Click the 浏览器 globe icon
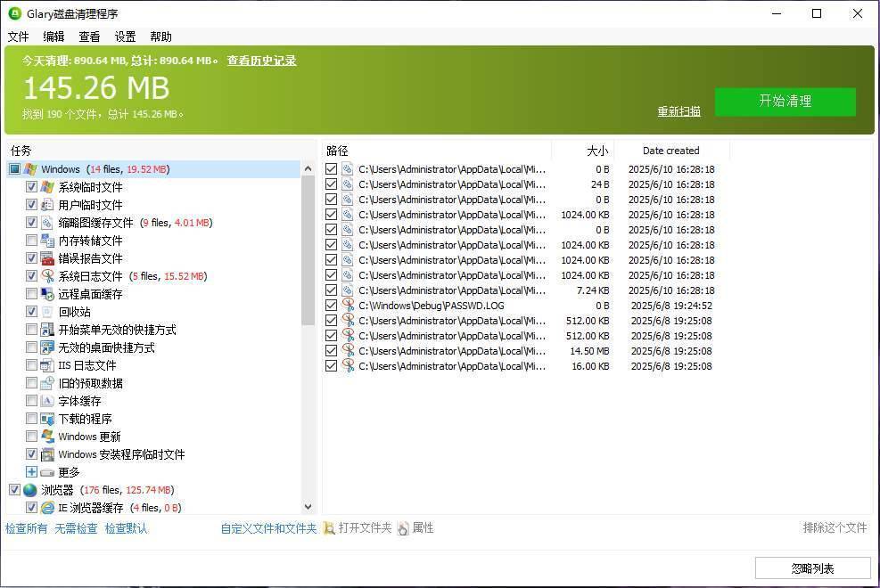The width and height of the screenshot is (880, 588). [30, 490]
